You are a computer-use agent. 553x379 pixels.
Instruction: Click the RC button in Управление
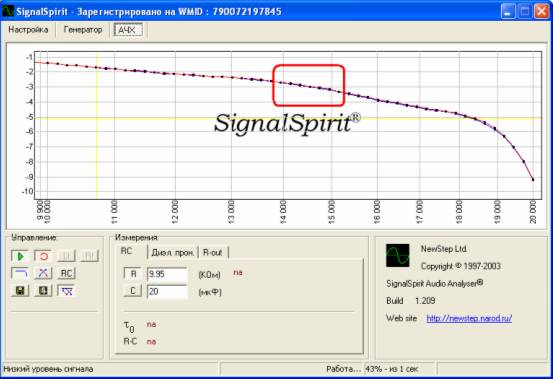(x=66, y=274)
